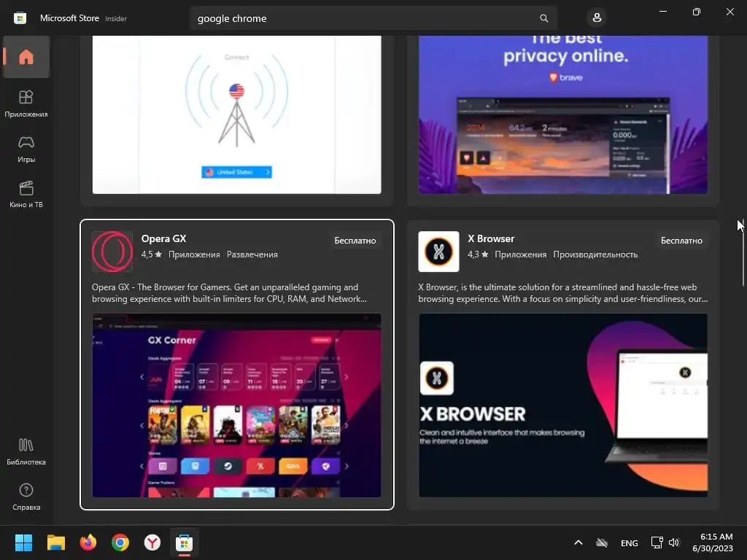Open the Кино и ТВ section
Viewport: 747px width, 560px height.
(26, 194)
